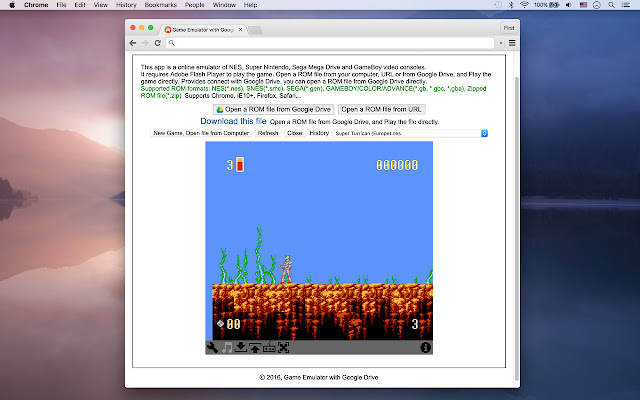Open the Wi-Fi status menu
The height and width of the screenshot is (400, 640).
tap(524, 5)
